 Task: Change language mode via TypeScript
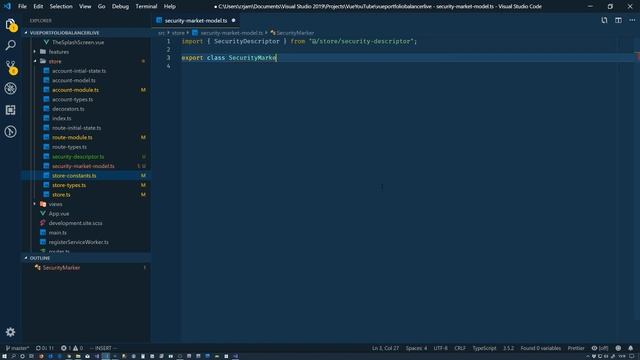click(x=484, y=348)
